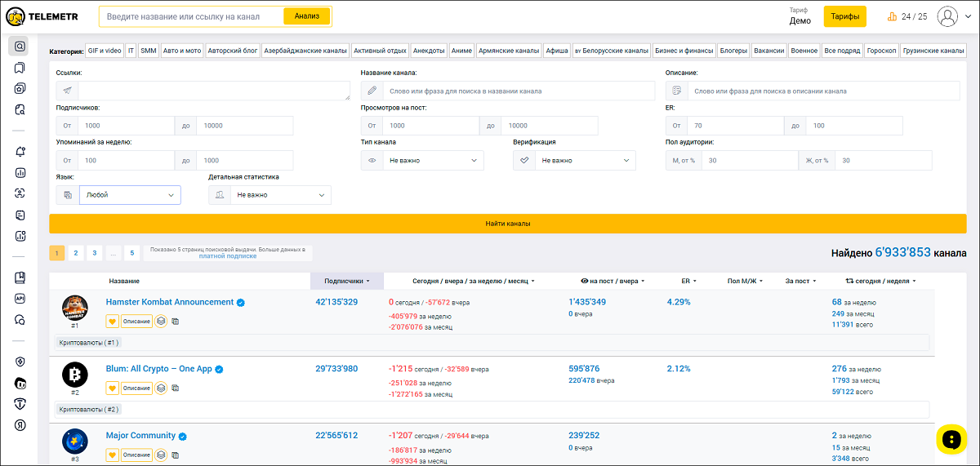The image size is (980, 466).
Task: Click the copy icon in Hamster Kombat row
Action: [x=176, y=322]
